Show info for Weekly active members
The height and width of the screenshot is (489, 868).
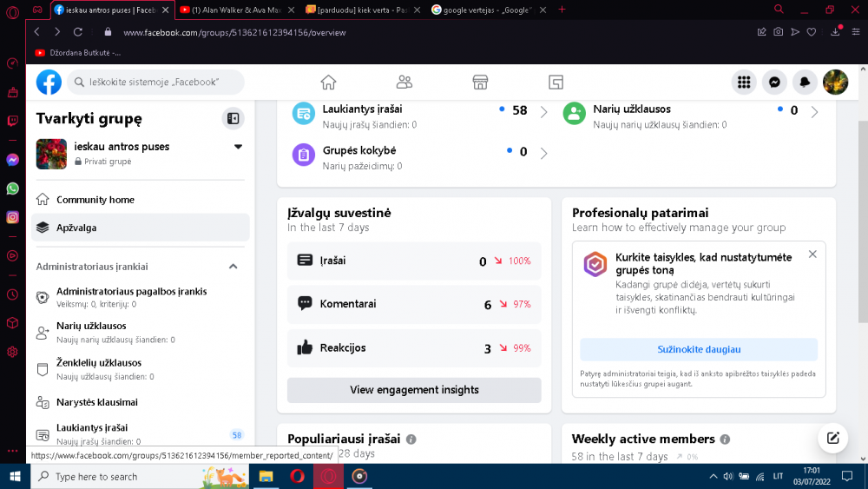[725, 439]
